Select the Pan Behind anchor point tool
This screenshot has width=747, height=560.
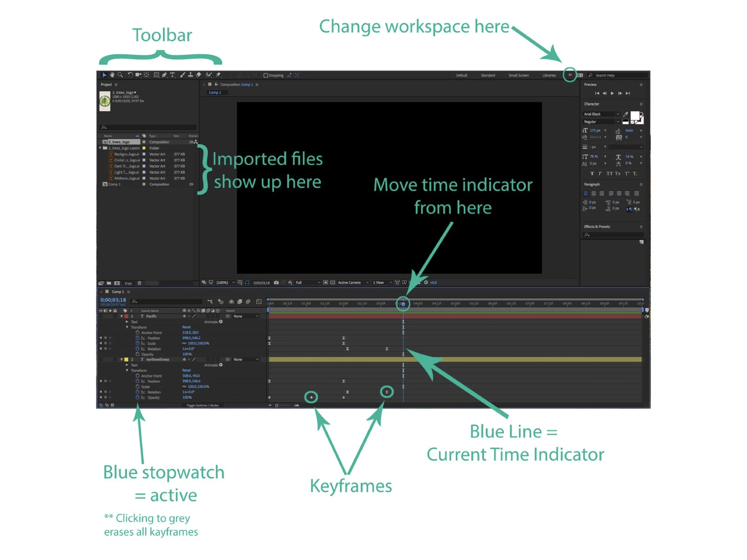pyautogui.click(x=147, y=75)
